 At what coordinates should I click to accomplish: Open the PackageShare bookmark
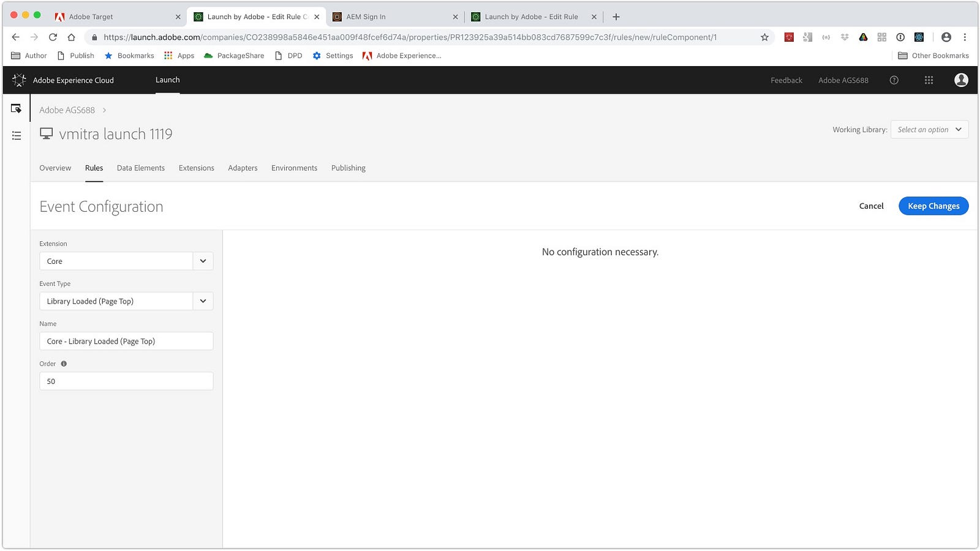coord(234,56)
